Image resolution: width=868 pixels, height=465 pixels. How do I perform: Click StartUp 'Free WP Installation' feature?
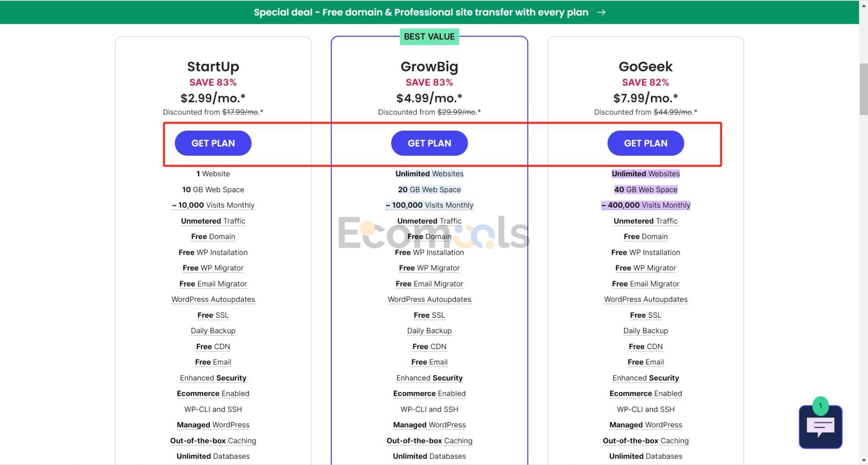[x=213, y=252]
